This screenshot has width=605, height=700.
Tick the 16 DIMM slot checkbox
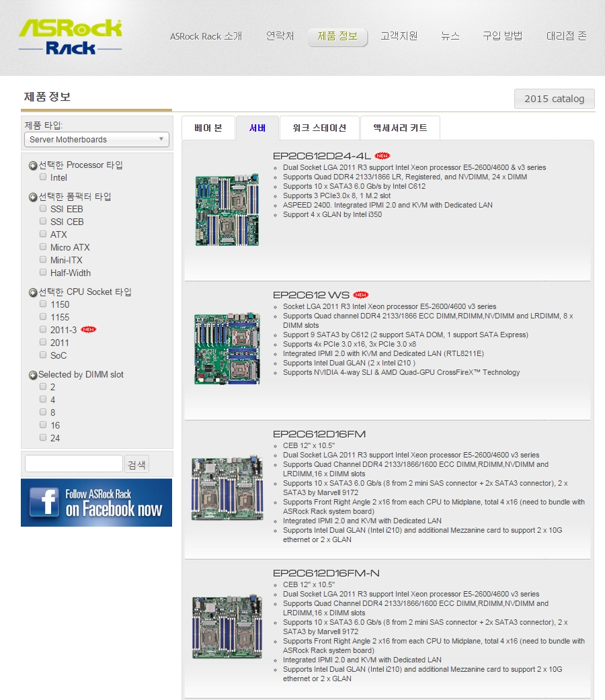43,425
